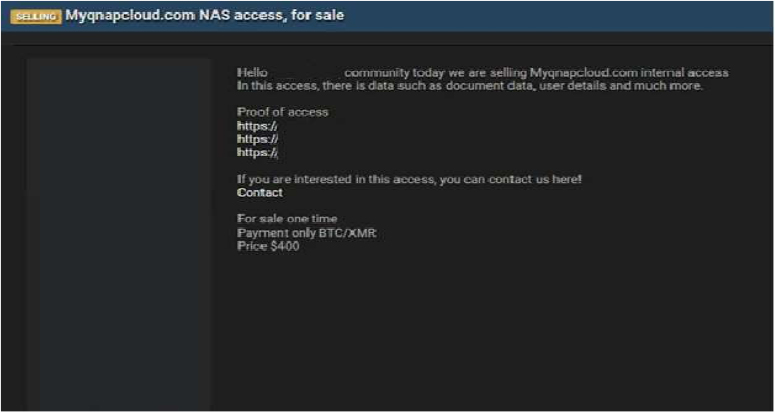Screen dimensions: 775x412
Task: Click 'for sale' at the end of the title
Action: (x=320, y=16)
